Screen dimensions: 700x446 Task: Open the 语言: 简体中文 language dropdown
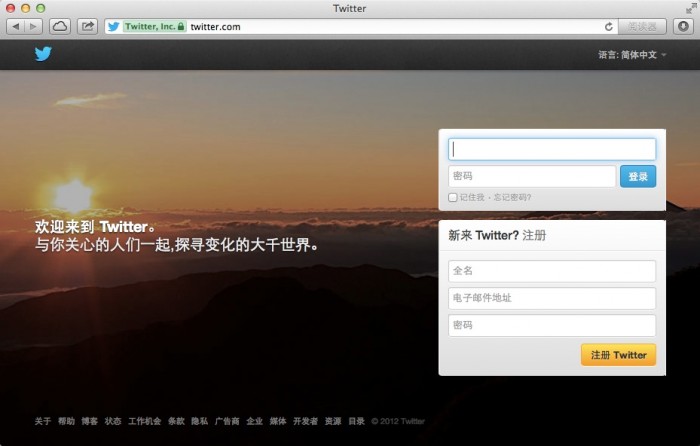pyautogui.click(x=632, y=55)
